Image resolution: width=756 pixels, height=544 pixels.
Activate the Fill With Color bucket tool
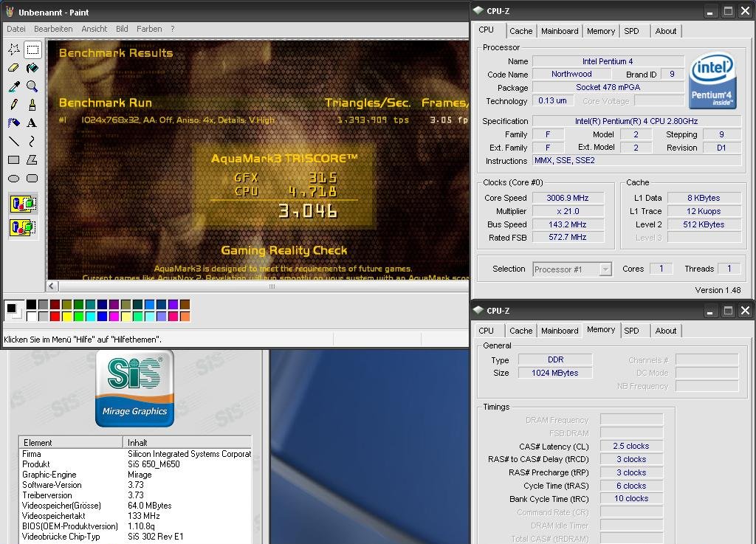tap(32, 68)
